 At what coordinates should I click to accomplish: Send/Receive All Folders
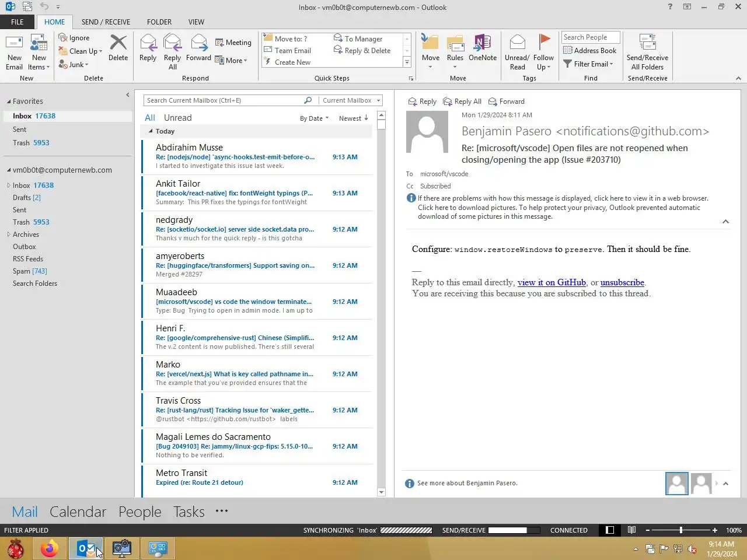click(x=647, y=52)
